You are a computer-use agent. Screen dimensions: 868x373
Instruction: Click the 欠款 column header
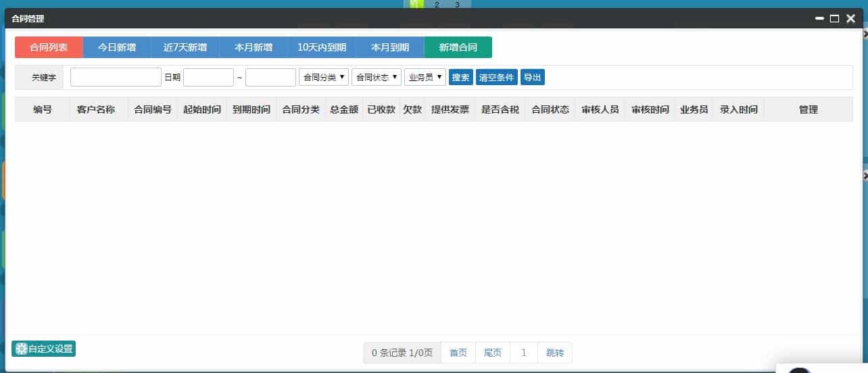point(412,109)
